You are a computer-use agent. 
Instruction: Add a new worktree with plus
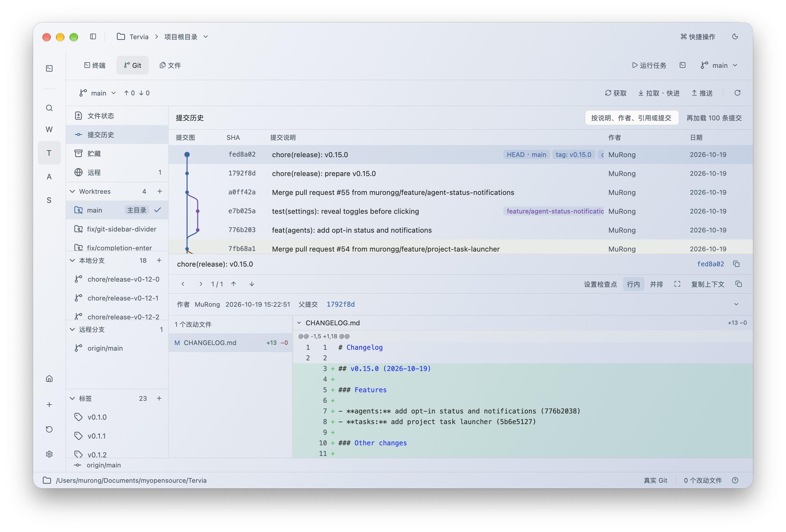[160, 191]
